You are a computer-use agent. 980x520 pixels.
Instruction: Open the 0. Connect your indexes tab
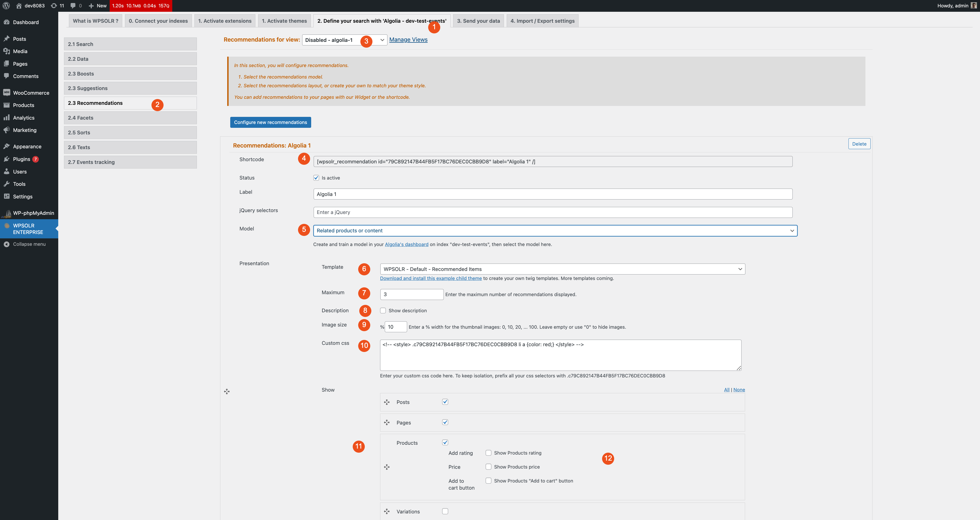pyautogui.click(x=158, y=21)
